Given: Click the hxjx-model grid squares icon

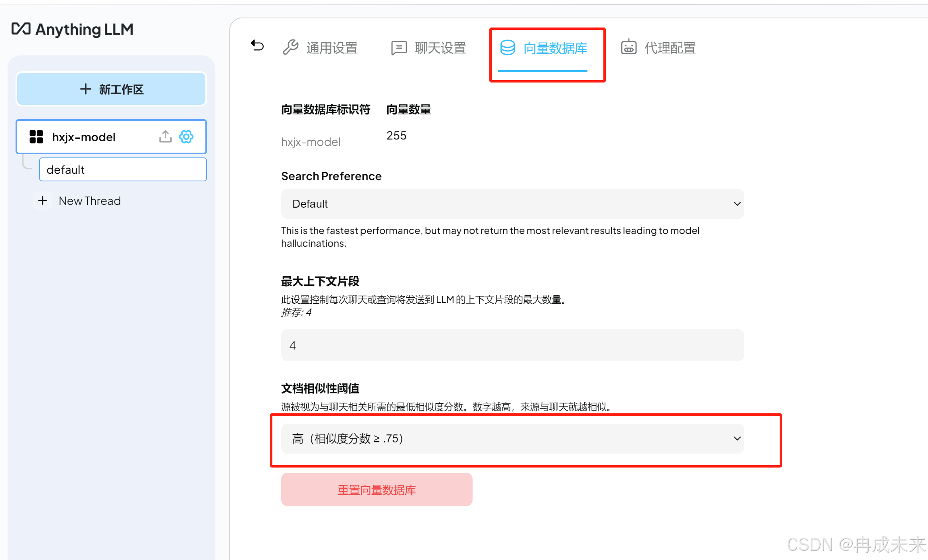Looking at the screenshot, I should pyautogui.click(x=36, y=137).
